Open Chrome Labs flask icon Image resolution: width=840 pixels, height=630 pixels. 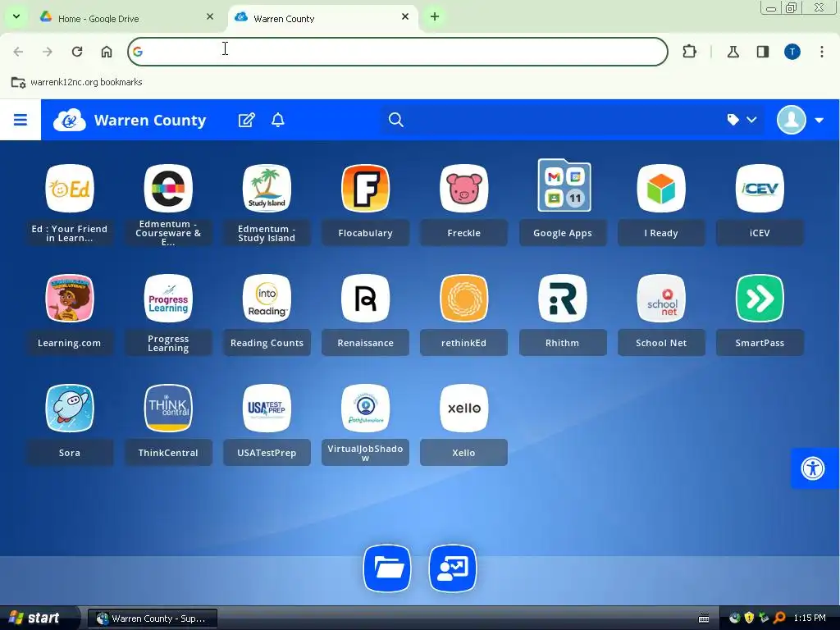coord(733,52)
